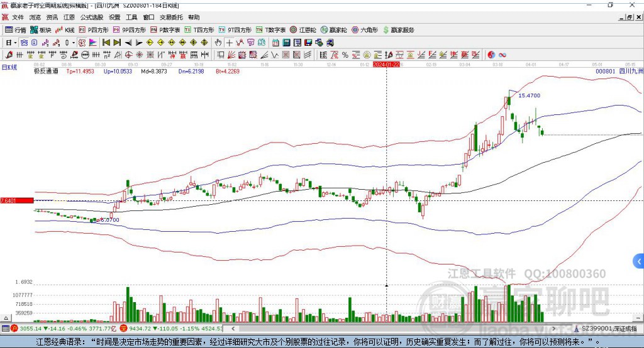Open the 资讯 menu
The image size is (644, 348).
(52, 17)
